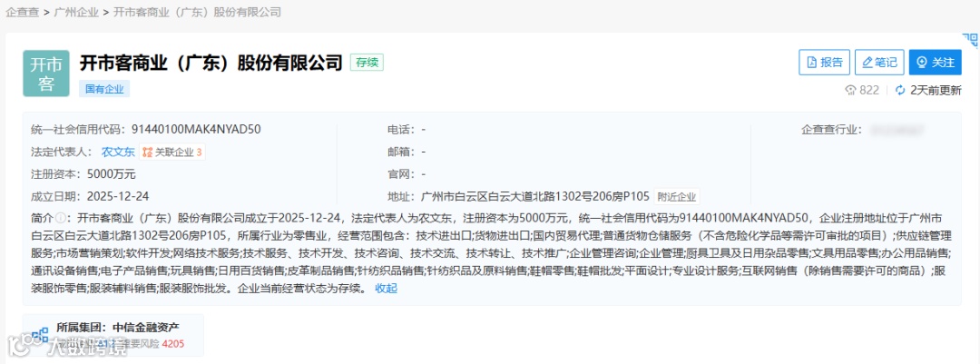The width and height of the screenshot is (980, 364).
Task: Click the 存续 status tag
Action: (x=367, y=62)
